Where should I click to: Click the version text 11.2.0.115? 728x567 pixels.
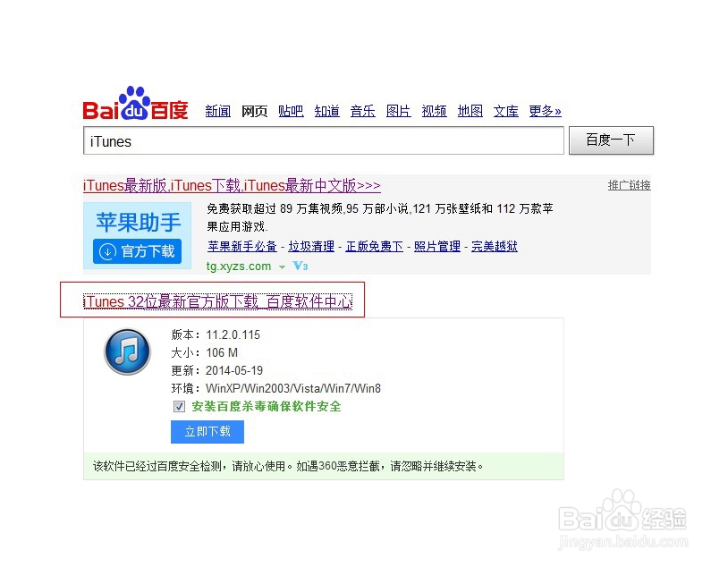233,334
